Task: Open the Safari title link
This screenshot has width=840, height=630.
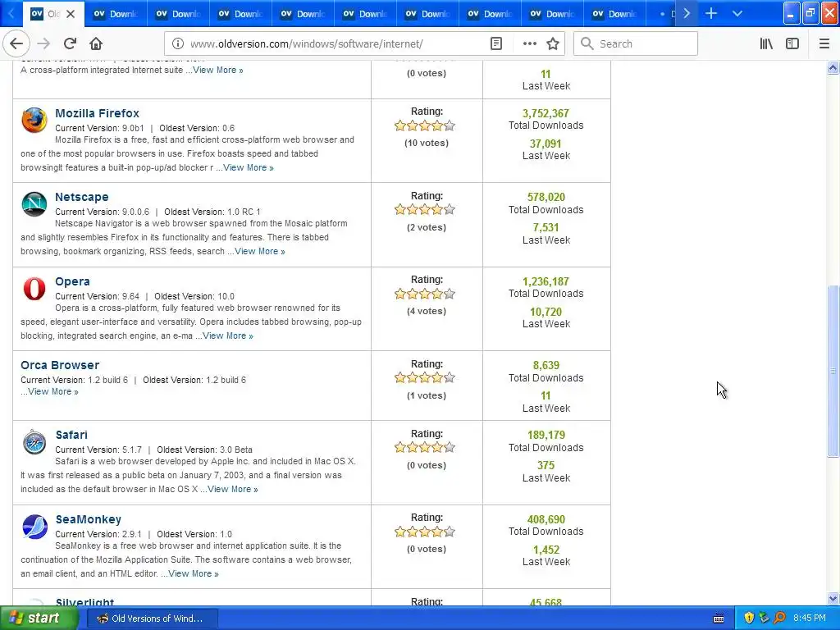Action: [71, 435]
